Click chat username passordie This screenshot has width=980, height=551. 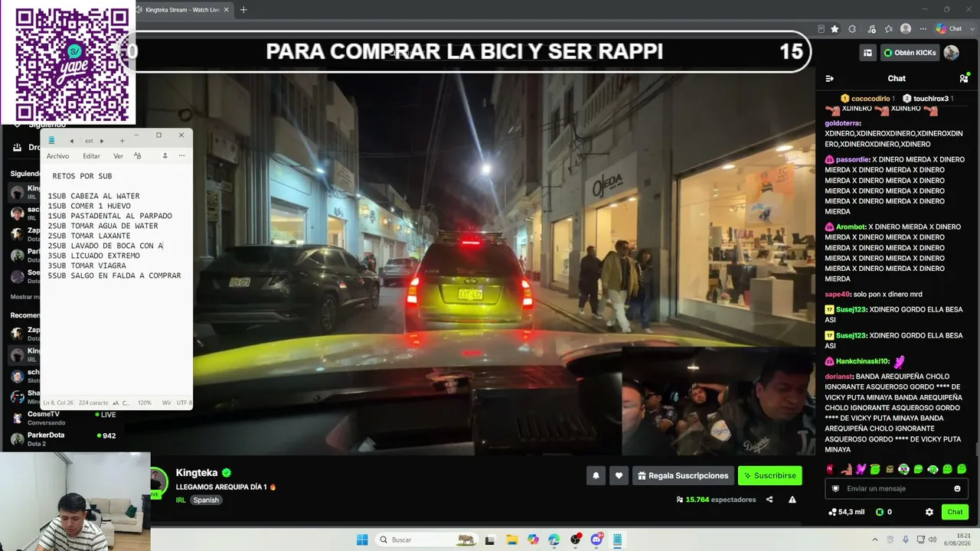(x=853, y=160)
